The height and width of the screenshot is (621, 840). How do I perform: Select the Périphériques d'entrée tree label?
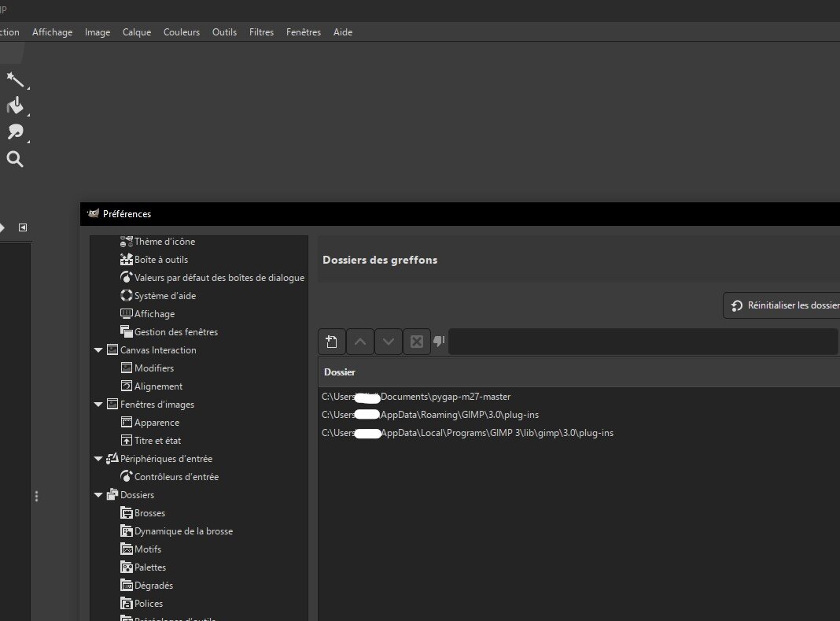[x=166, y=459]
